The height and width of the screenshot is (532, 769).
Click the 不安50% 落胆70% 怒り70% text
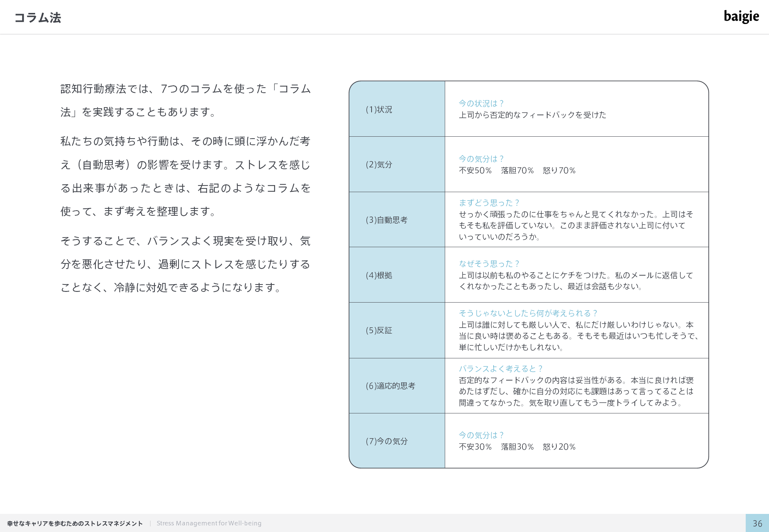point(517,170)
